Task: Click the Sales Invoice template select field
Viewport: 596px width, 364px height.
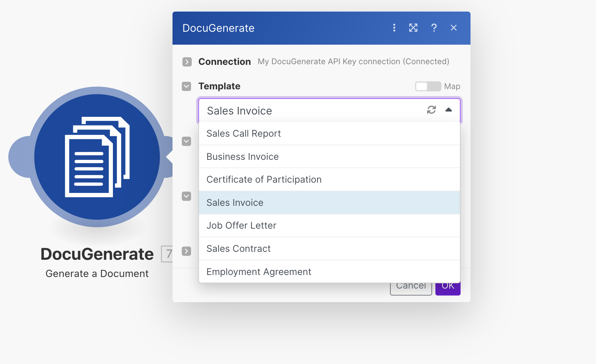Action: click(x=329, y=111)
